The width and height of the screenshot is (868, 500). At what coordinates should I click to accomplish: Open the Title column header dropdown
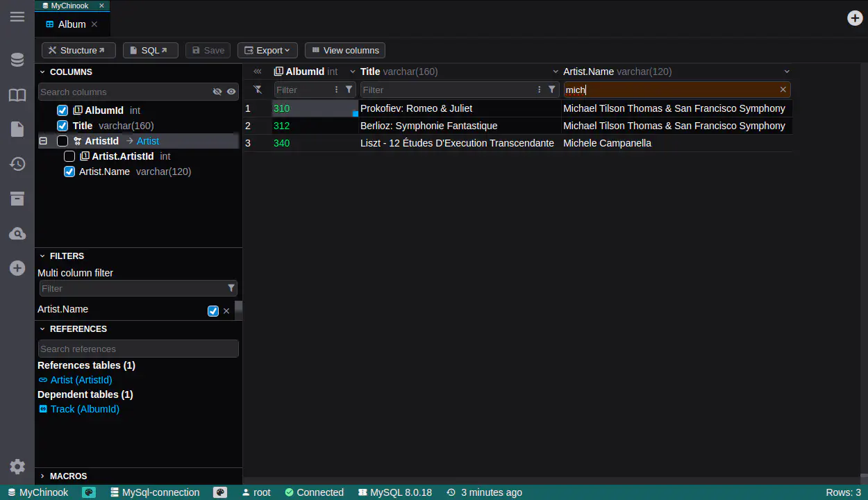(x=556, y=72)
